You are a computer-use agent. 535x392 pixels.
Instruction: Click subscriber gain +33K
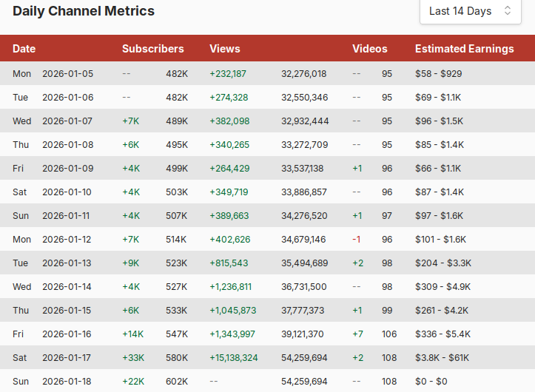tap(133, 357)
